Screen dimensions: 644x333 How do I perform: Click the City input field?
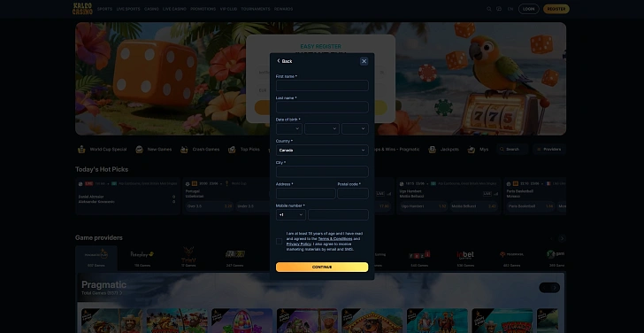click(322, 172)
